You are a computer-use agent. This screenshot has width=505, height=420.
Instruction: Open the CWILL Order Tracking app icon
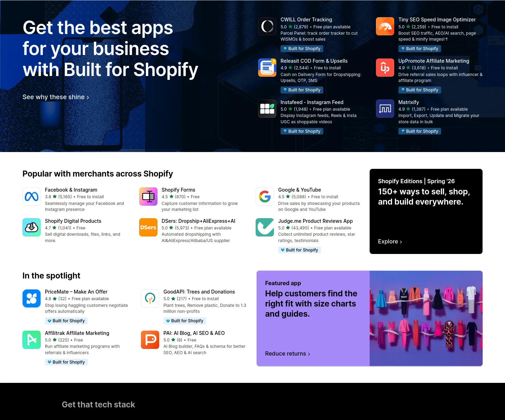(267, 26)
